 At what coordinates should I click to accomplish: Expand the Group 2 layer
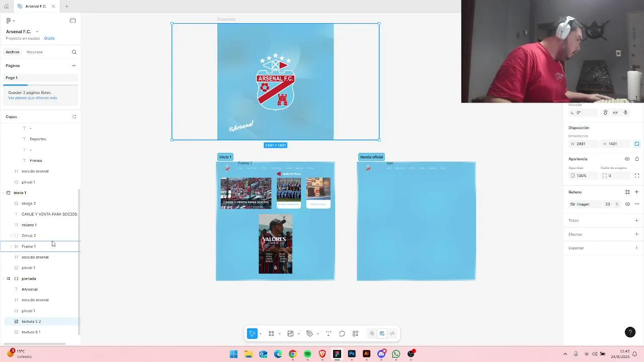(x=11, y=236)
